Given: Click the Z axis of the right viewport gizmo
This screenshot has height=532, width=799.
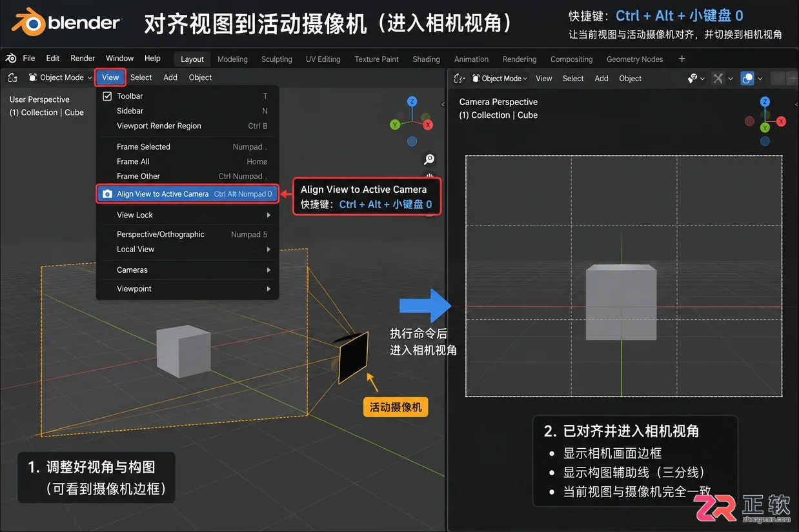Looking at the screenshot, I should (765, 102).
